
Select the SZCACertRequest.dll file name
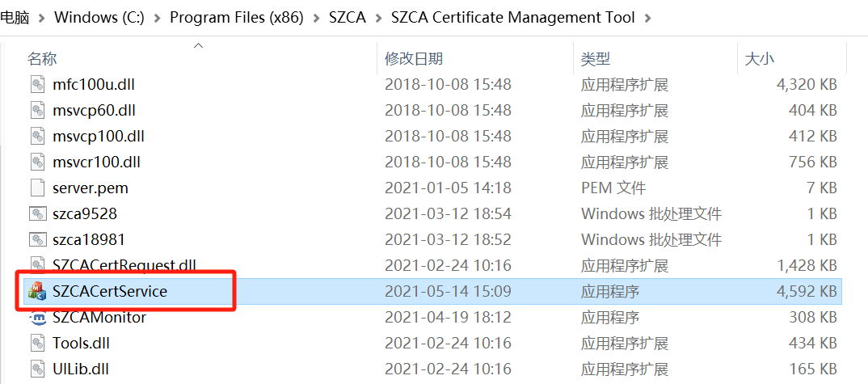[124, 266]
